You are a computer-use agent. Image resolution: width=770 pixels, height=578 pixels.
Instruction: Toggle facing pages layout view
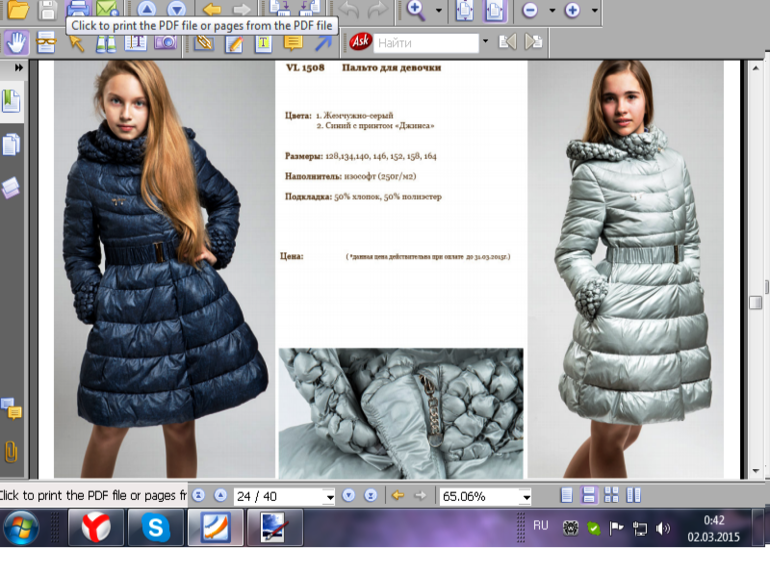pos(611,495)
